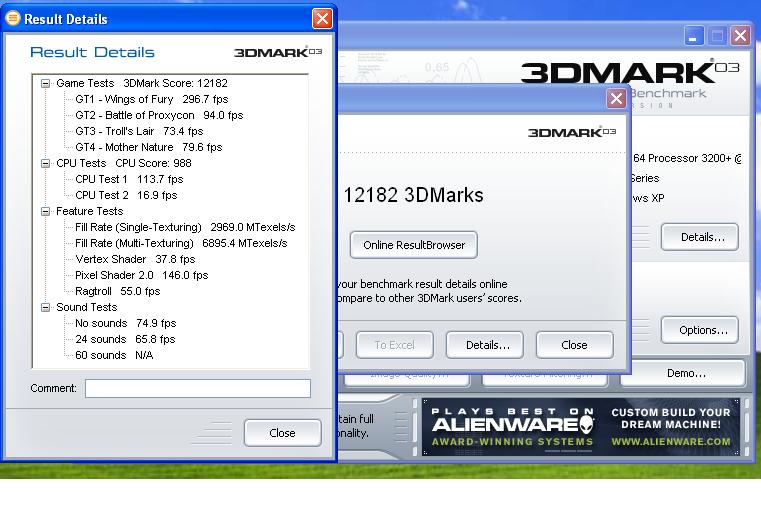The width and height of the screenshot is (761, 512).
Task: Close the score dialog with its X
Action: coord(616,99)
